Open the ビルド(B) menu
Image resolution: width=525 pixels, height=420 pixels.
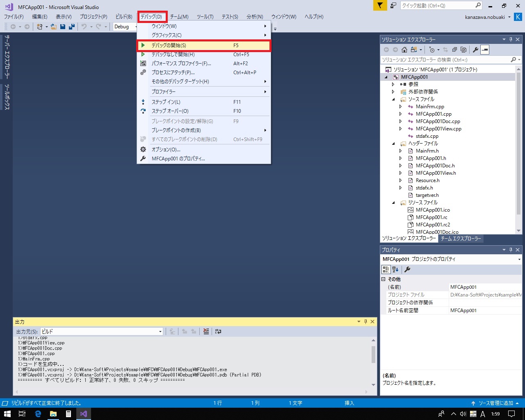pyautogui.click(x=124, y=17)
